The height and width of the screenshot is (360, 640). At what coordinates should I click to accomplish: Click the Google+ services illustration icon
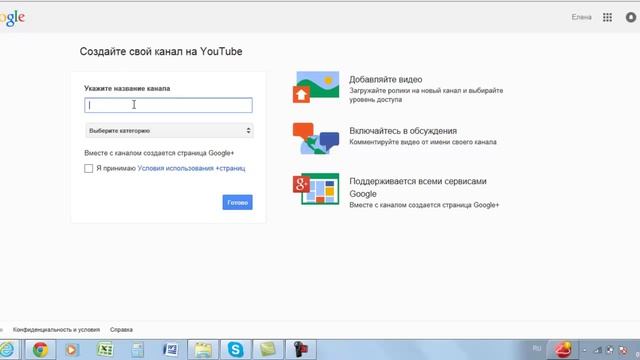(x=316, y=189)
